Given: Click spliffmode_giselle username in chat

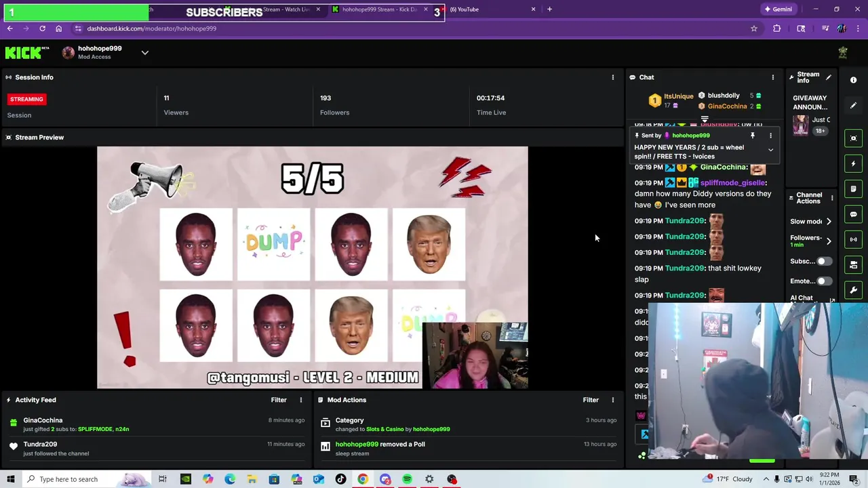Looking at the screenshot, I should (732, 183).
